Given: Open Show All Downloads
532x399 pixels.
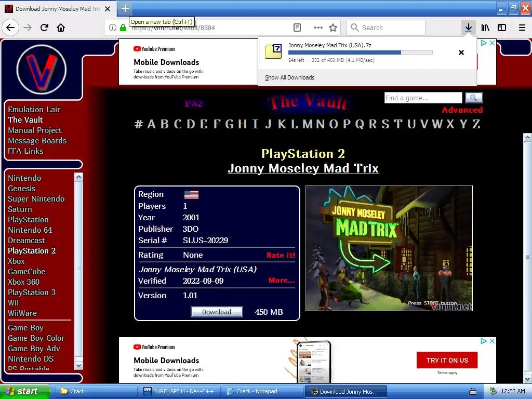Looking at the screenshot, I should (x=290, y=77).
